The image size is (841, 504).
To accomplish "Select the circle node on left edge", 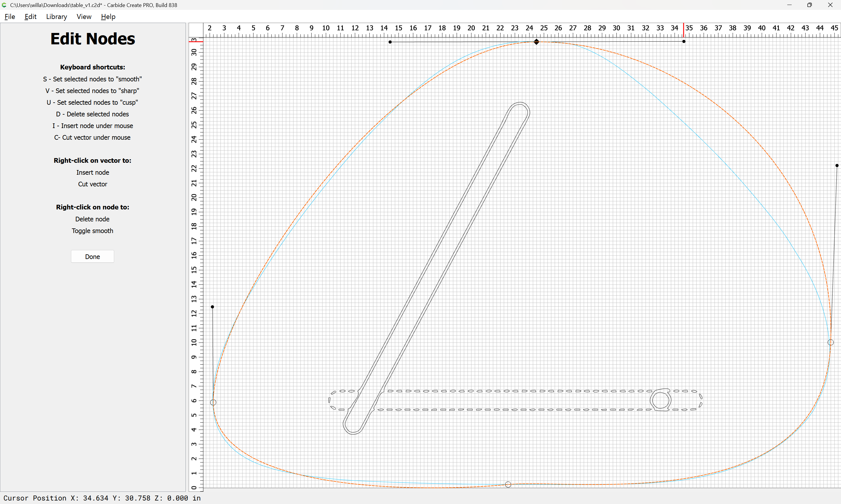I will (213, 402).
